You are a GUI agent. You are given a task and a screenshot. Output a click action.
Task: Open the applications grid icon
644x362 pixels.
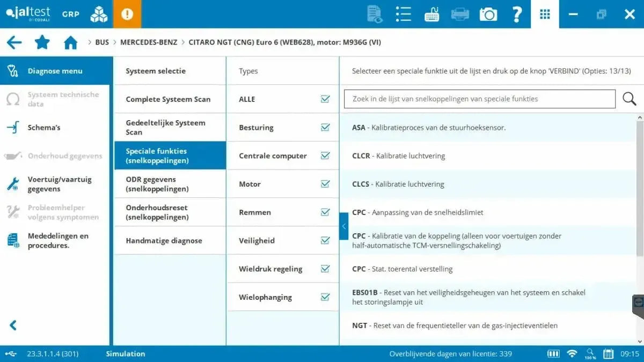click(545, 14)
